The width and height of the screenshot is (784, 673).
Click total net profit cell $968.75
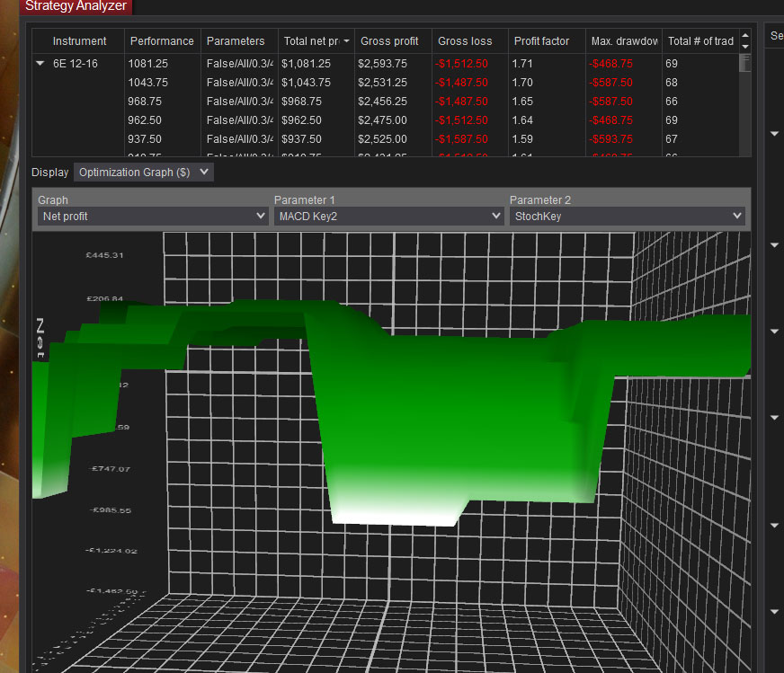point(301,102)
